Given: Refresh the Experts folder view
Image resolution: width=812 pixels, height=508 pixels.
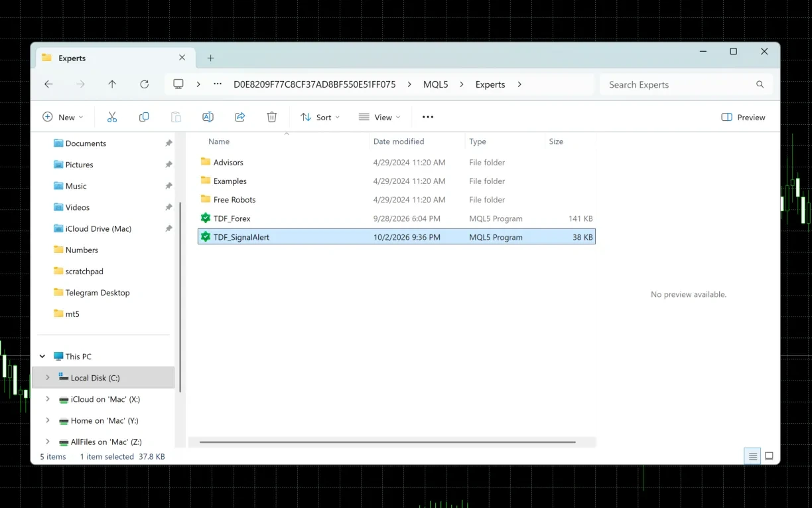Looking at the screenshot, I should 144,84.
